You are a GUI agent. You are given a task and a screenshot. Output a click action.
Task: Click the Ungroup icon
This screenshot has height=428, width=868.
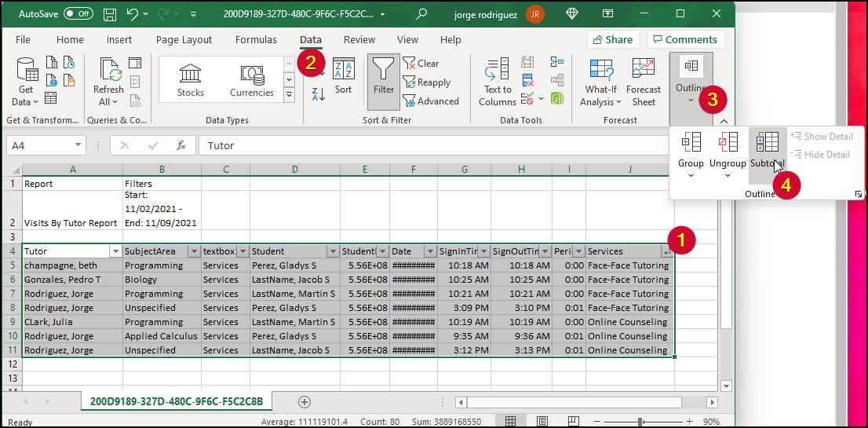point(728,143)
